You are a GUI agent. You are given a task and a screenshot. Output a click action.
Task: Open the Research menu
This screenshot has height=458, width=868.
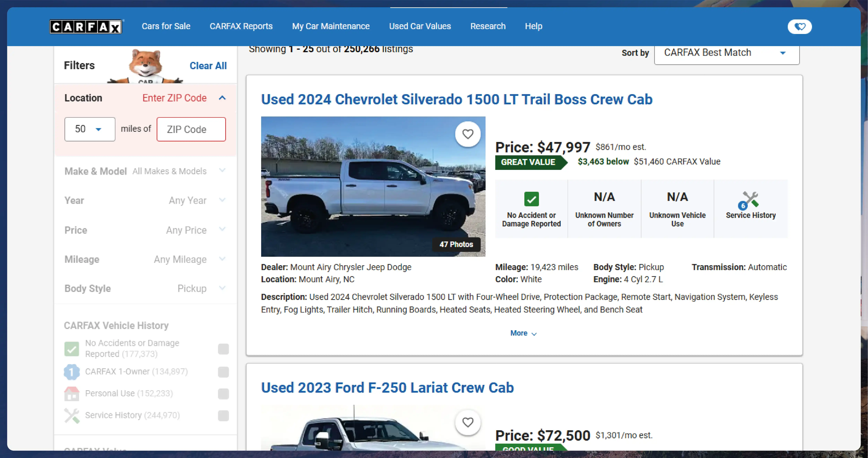coord(488,26)
